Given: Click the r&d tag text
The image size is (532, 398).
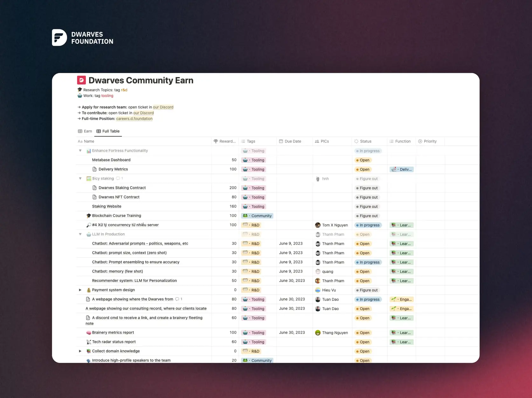Looking at the screenshot, I should click(124, 90).
